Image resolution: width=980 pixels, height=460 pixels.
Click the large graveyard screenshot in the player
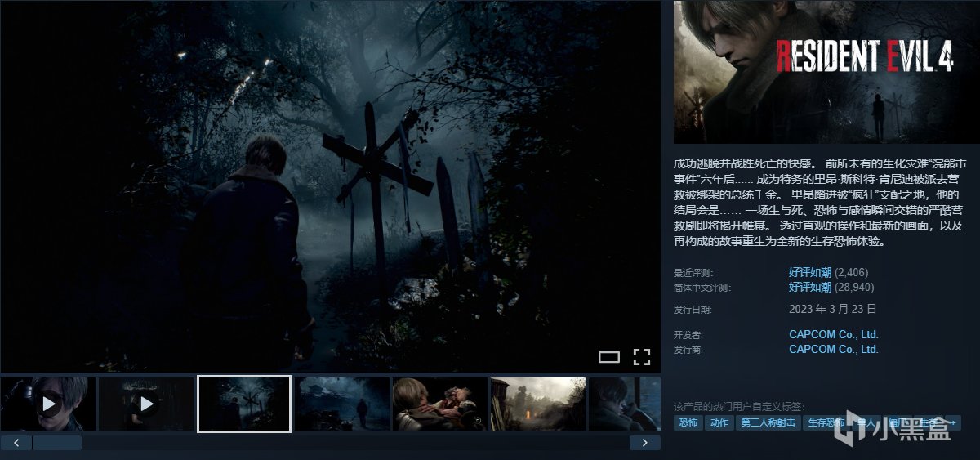tap(330, 186)
